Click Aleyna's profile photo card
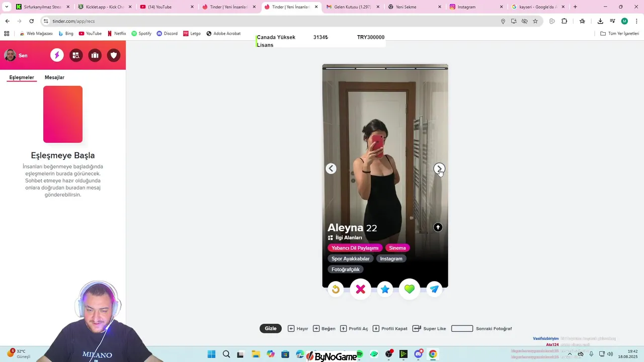This screenshot has width=644, height=362. pyautogui.click(x=385, y=176)
